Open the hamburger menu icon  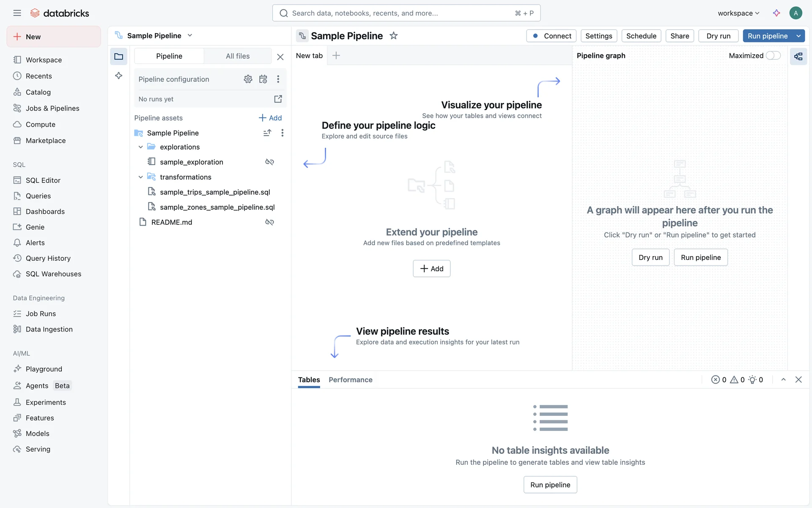point(17,13)
